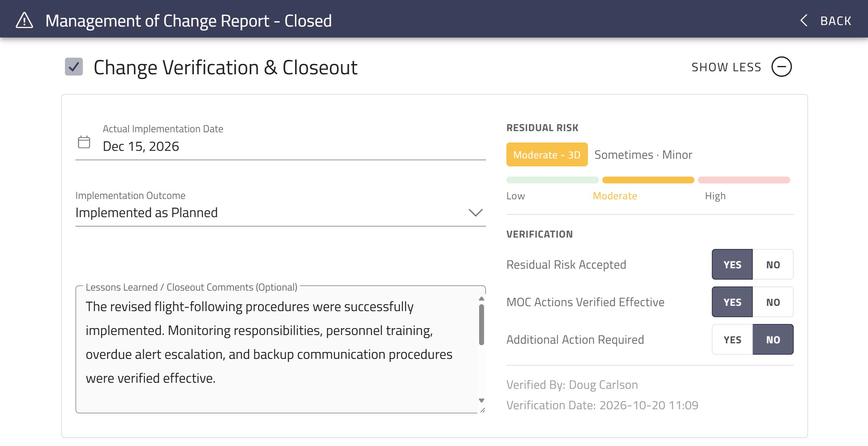Click the back chevron arrow icon
Viewport: 868px width, 446px height.
(804, 20)
